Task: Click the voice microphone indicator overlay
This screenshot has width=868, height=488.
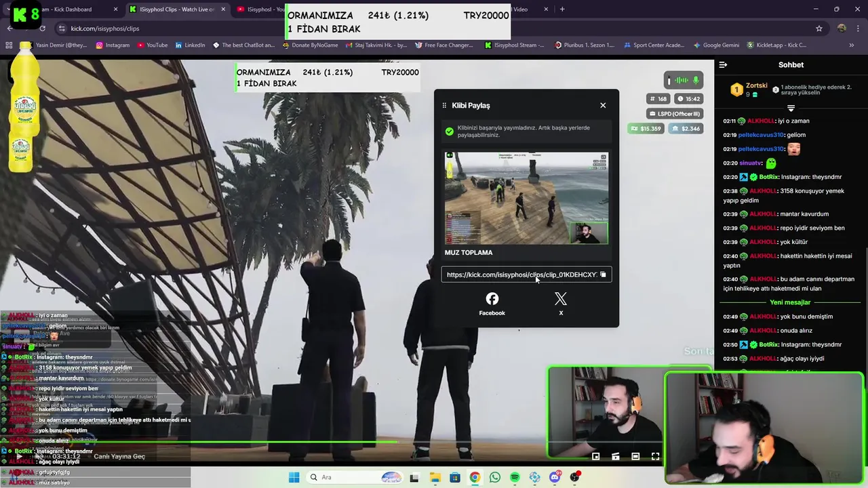Action: 683,81
